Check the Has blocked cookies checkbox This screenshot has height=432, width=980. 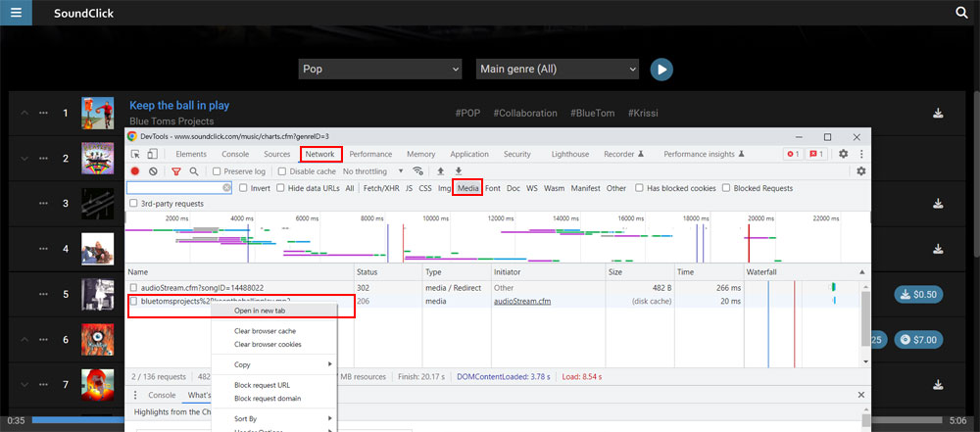[x=639, y=188]
